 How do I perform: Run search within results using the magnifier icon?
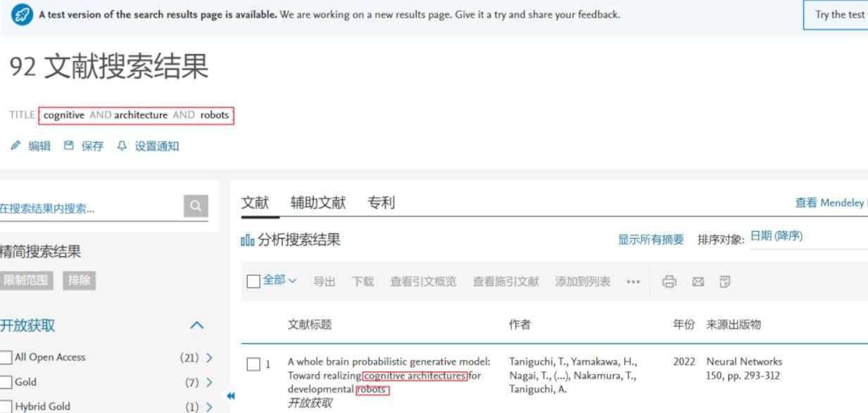tap(196, 205)
